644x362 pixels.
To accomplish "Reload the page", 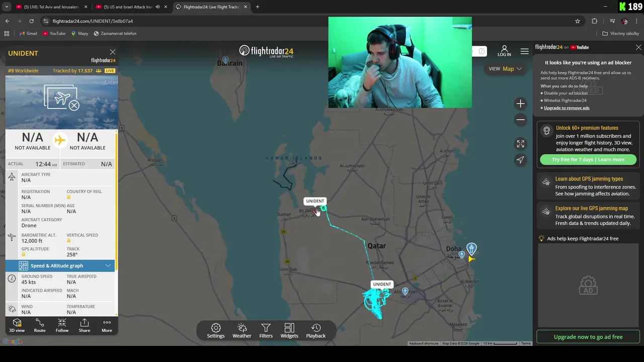I will point(31,21).
